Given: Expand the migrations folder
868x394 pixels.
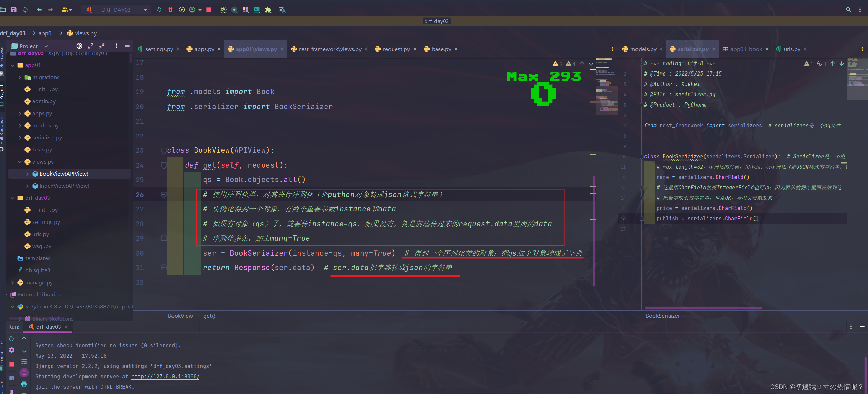Looking at the screenshot, I should coord(20,77).
